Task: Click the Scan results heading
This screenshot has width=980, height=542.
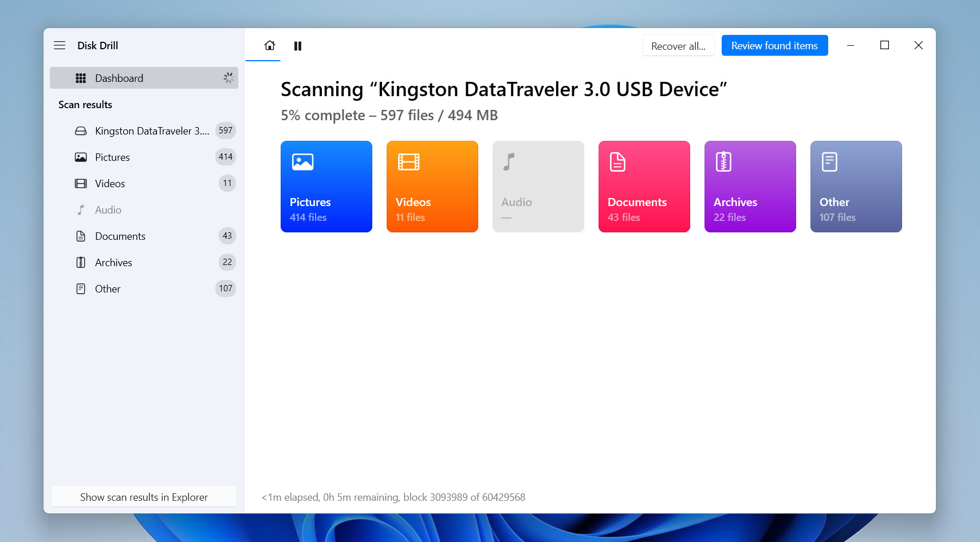Action: point(85,105)
